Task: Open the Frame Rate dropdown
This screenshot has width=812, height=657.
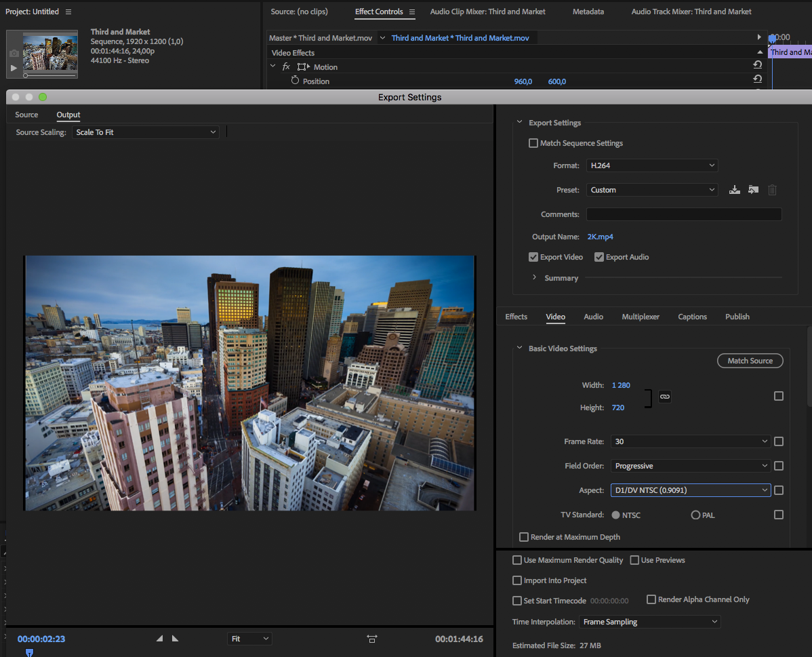Action: coord(690,441)
